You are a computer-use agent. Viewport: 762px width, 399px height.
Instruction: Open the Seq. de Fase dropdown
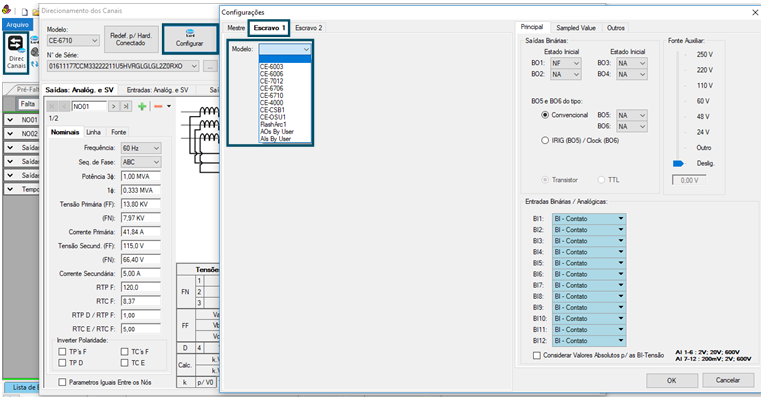[141, 162]
